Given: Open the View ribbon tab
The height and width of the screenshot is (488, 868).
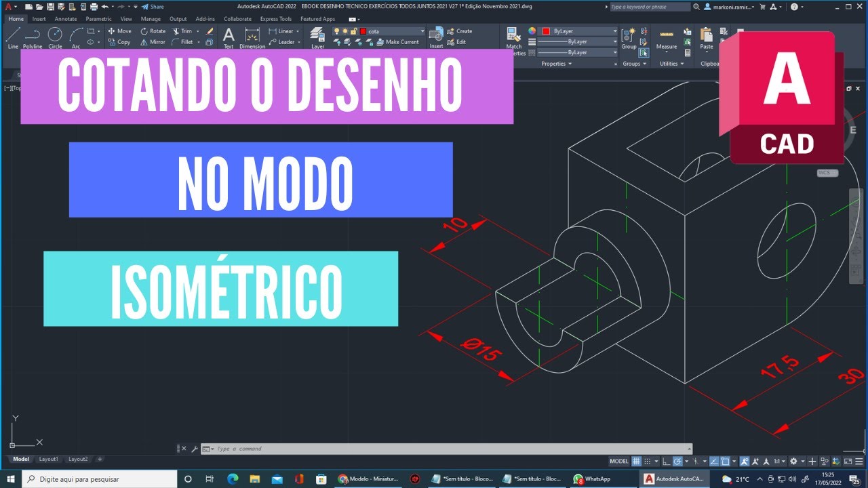Looking at the screenshot, I should [126, 19].
